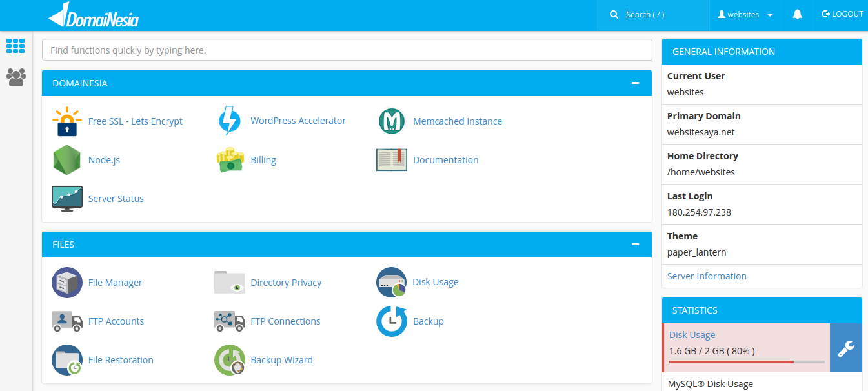Click the Free SSL Lets Encrypt padlock icon
The width and height of the screenshot is (868, 391).
tap(67, 121)
